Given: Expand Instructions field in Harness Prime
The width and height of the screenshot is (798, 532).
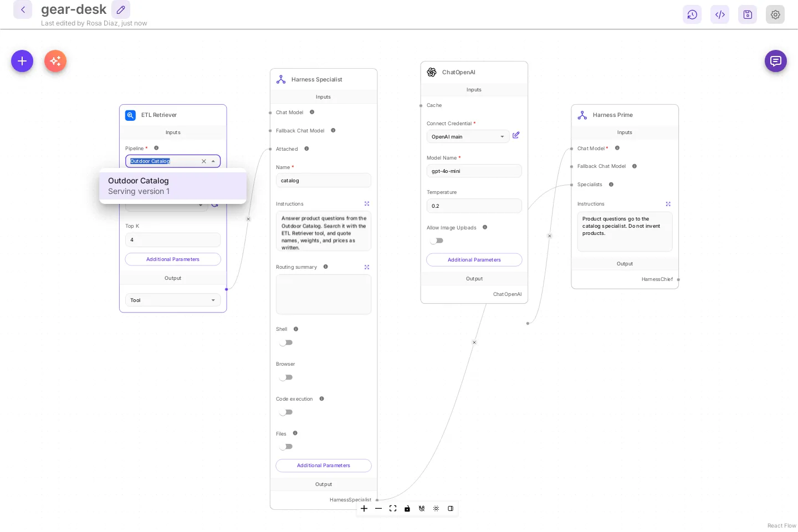Looking at the screenshot, I should click(x=668, y=204).
